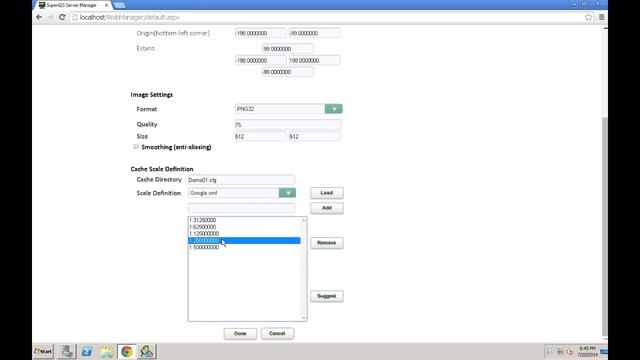Click the Load button
640x360 pixels.
click(x=327, y=193)
